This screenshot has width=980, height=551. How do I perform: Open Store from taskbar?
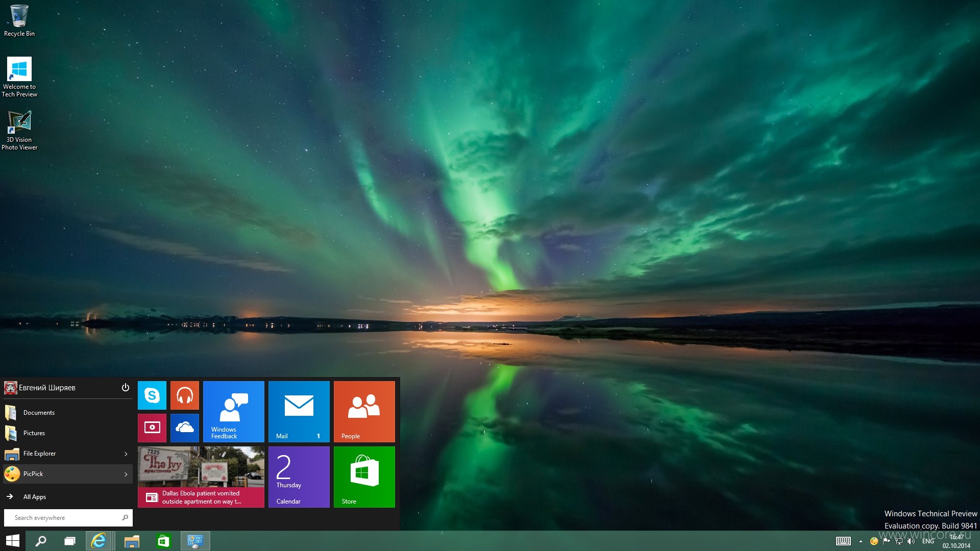coord(163,541)
